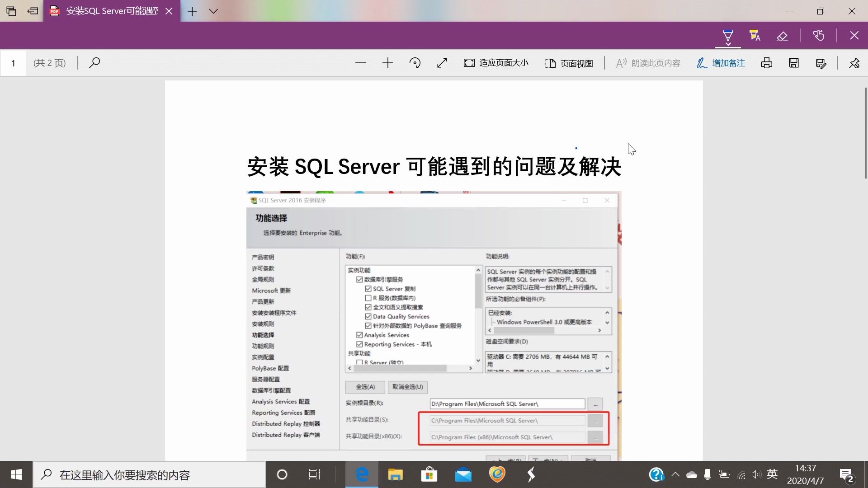Open the tab list chevron dropdown
This screenshot has width=868, height=488.
point(213,11)
